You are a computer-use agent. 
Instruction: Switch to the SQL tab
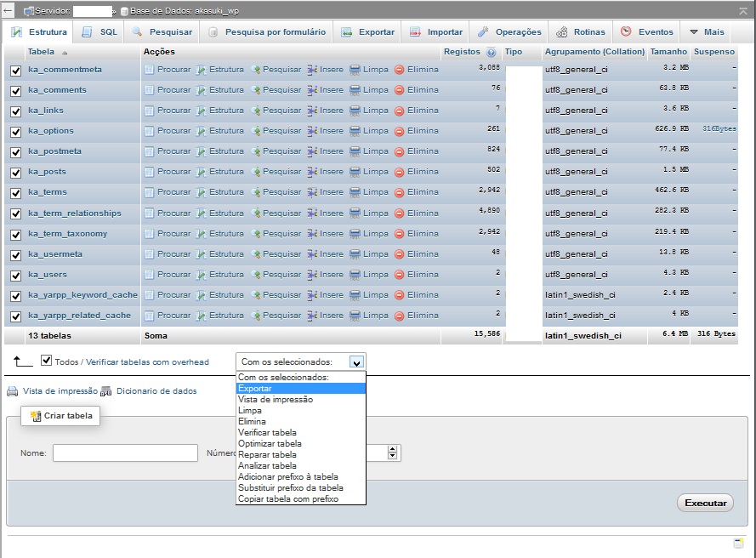[x=99, y=31]
